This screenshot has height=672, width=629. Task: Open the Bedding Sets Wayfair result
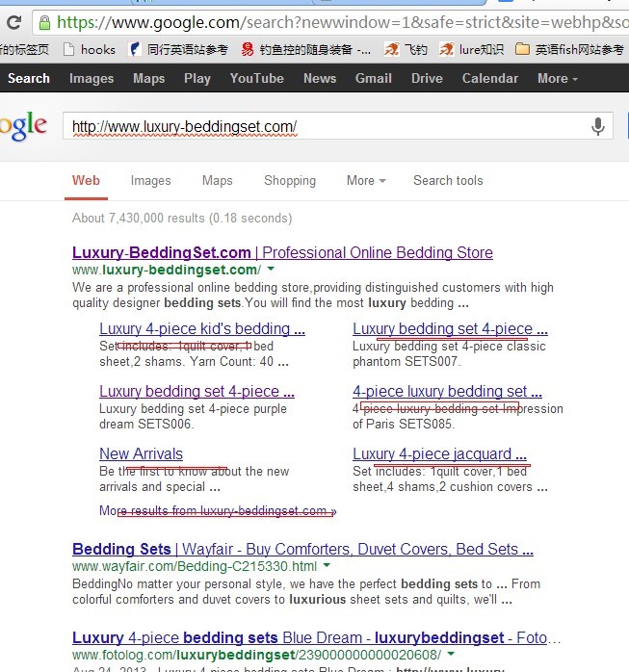(x=302, y=549)
